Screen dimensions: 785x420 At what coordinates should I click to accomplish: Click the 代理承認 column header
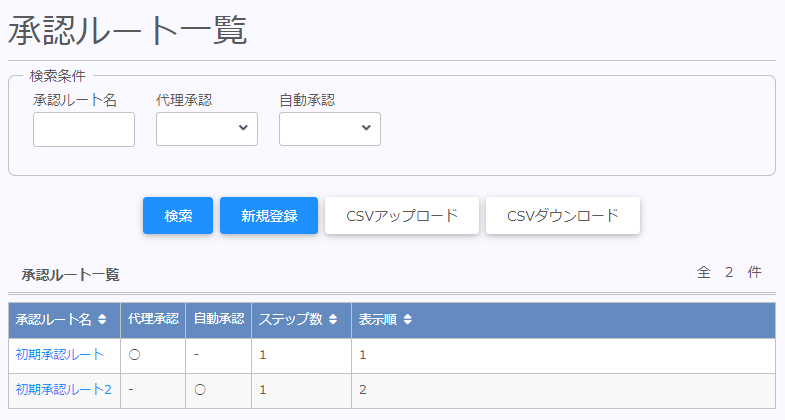tap(153, 320)
